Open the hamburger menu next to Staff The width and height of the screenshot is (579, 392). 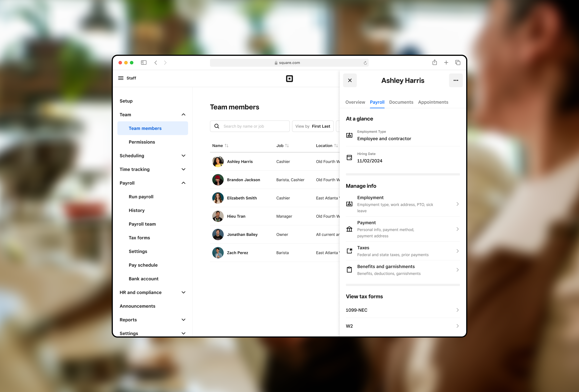click(121, 78)
